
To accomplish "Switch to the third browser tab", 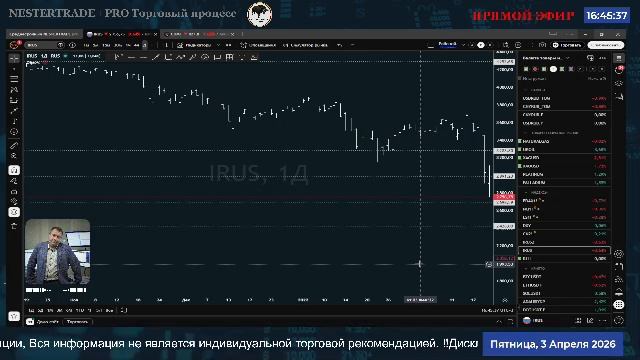I will click(x=199, y=34).
